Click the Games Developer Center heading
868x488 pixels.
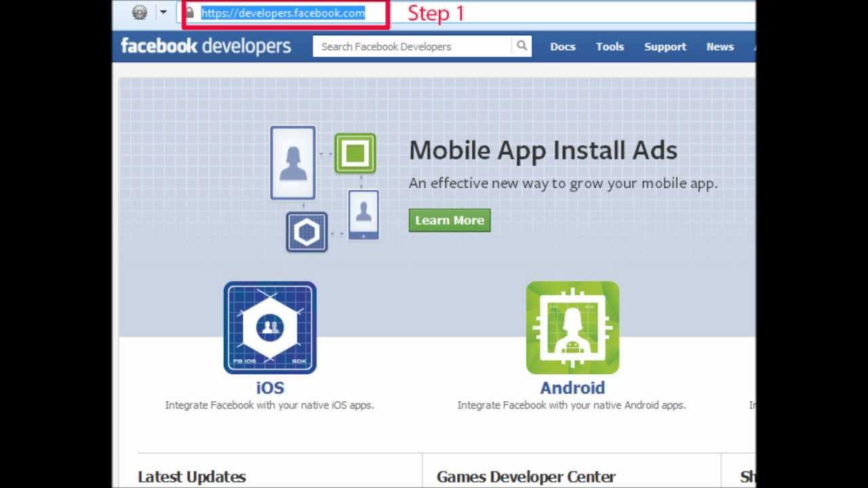526,476
